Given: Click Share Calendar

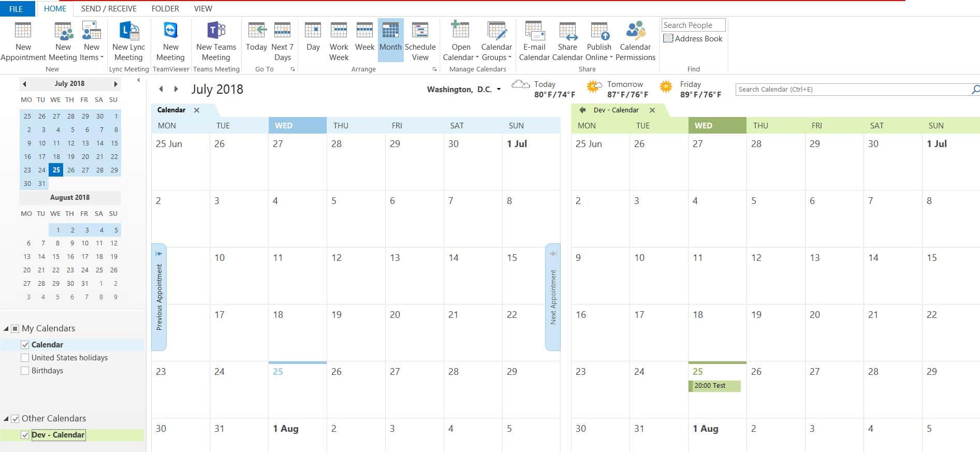Looking at the screenshot, I should coord(567,41).
